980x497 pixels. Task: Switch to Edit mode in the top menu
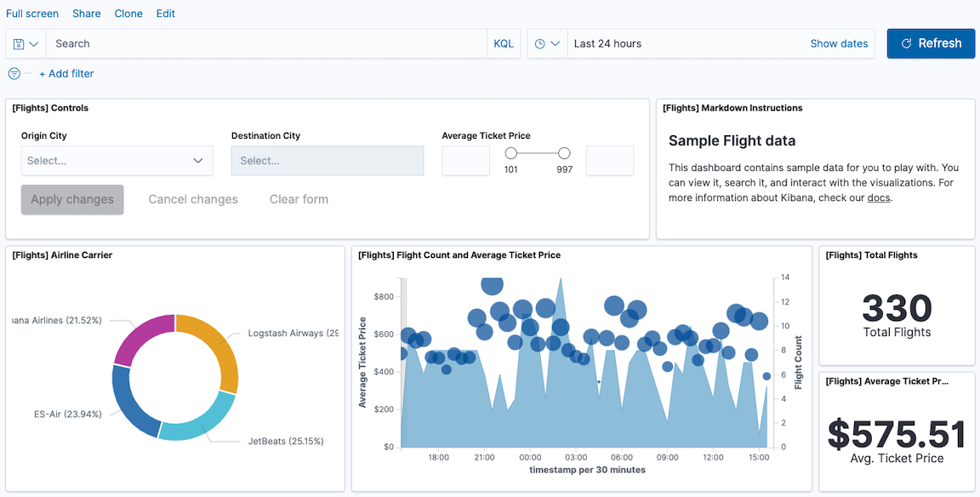[165, 13]
